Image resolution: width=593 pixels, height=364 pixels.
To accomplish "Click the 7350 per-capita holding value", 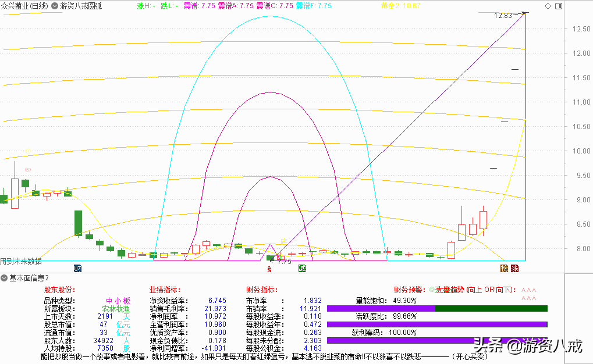I will click(x=105, y=348).
